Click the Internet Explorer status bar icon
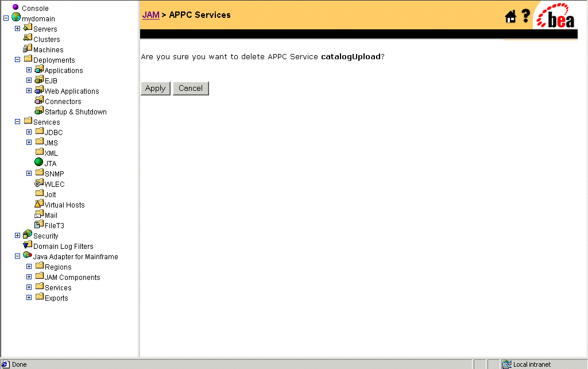The width and height of the screenshot is (588, 369). pyautogui.click(x=5, y=364)
